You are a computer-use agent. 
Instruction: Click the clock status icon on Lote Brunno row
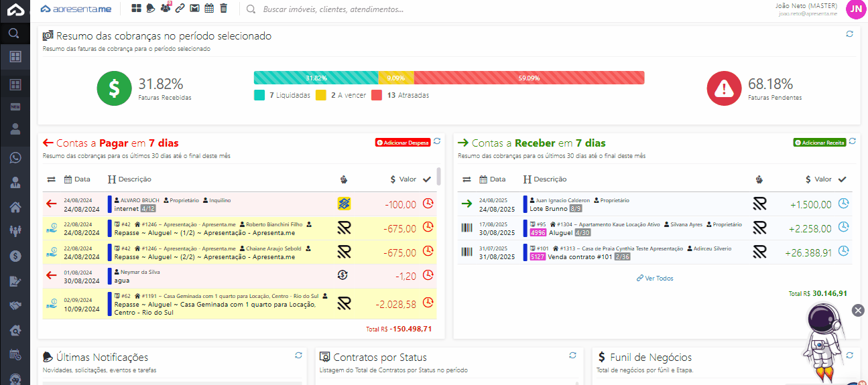coord(843,204)
